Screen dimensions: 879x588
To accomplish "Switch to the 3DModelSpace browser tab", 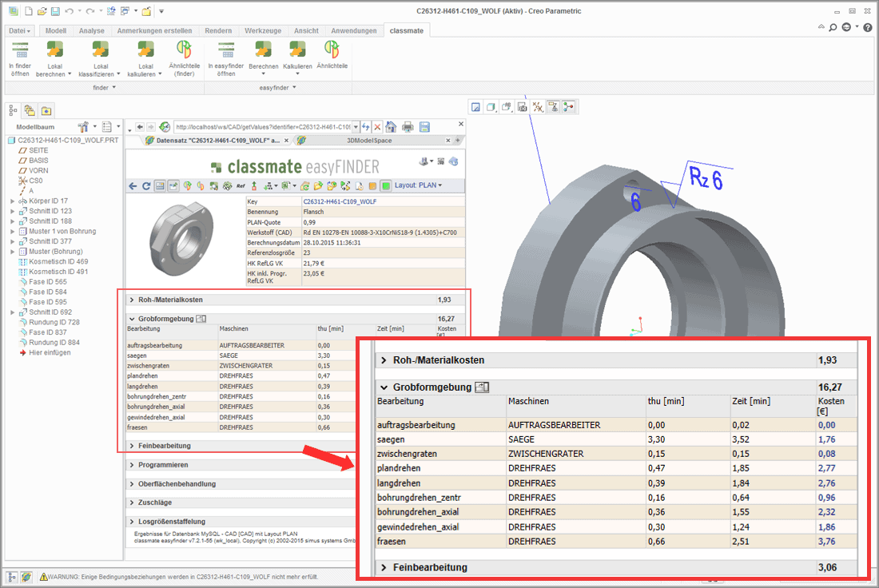I will click(368, 141).
